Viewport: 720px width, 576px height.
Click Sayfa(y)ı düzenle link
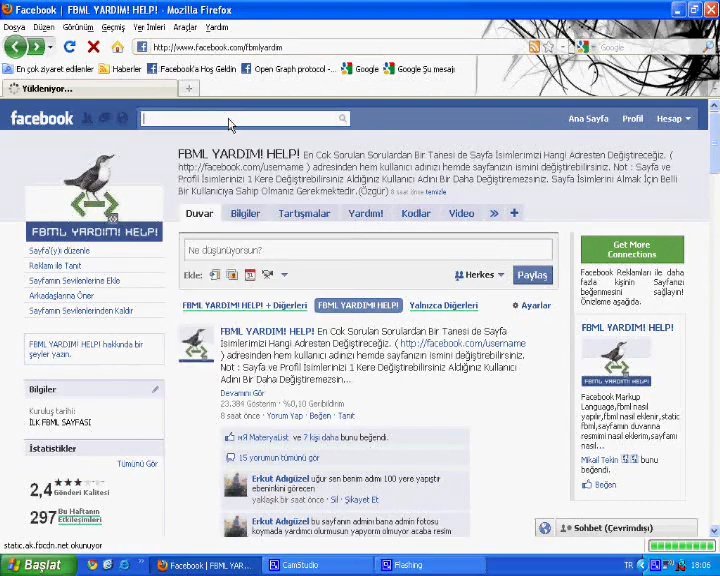59,251
